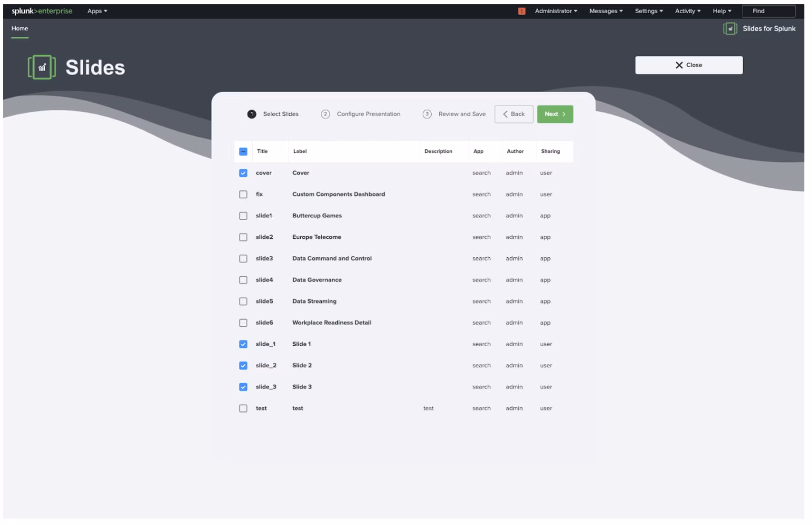Expand the Administrator dropdown
Viewport: 812px width, 525px height.
(555, 11)
